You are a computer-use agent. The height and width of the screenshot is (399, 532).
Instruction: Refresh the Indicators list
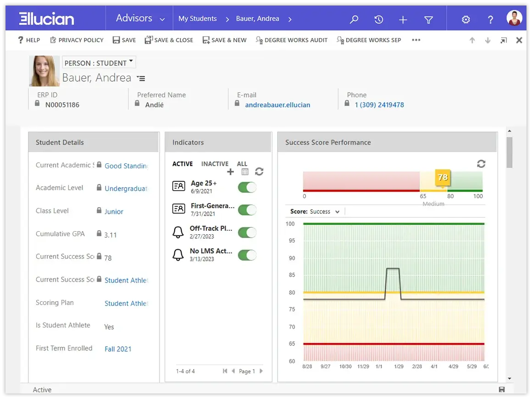[x=259, y=172]
